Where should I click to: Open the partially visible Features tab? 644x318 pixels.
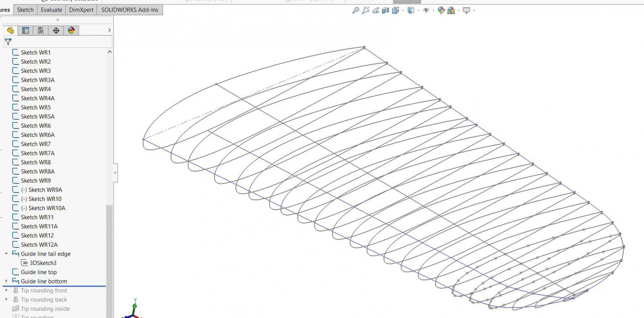(x=6, y=10)
